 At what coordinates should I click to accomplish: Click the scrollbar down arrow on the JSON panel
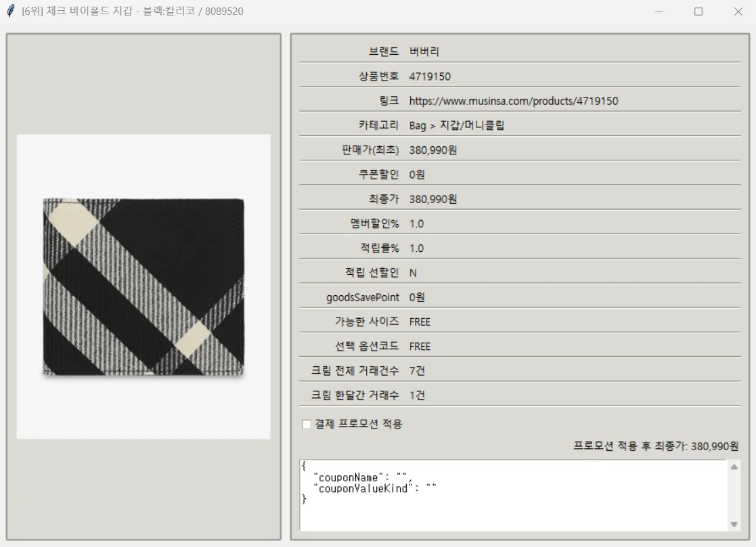(734, 522)
